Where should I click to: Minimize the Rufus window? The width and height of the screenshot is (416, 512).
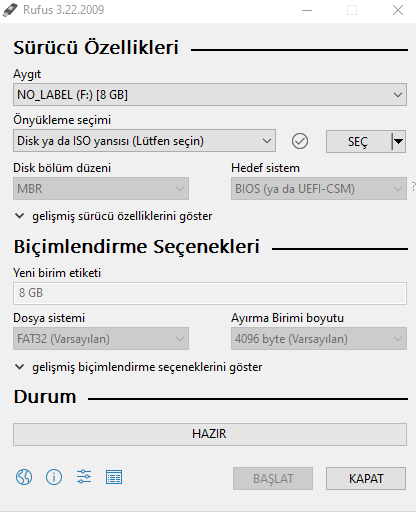(307, 10)
